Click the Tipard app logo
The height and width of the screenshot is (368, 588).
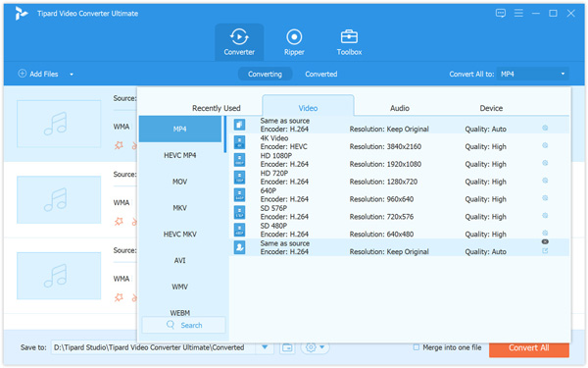(22, 13)
